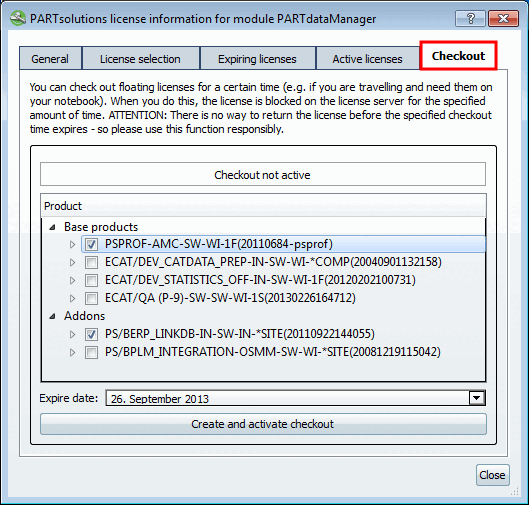
Task: Select ECAT/QA (P-9)-SW-SW-WI-1S row text
Action: [230, 298]
